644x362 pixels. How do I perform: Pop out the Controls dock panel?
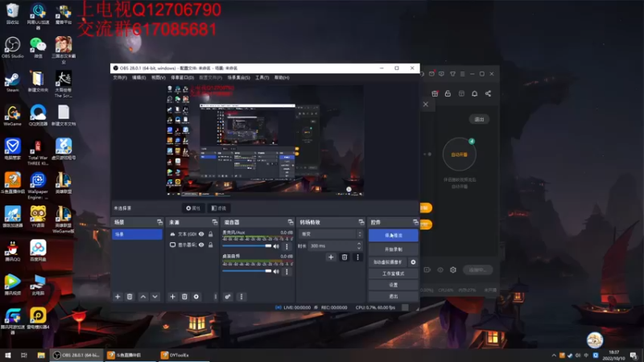pyautogui.click(x=415, y=222)
